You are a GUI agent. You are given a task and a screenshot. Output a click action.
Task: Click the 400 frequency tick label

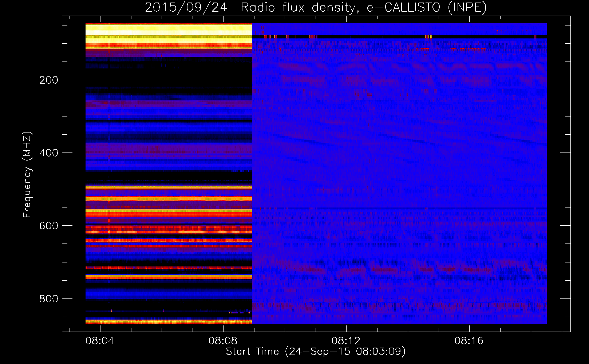[49, 153]
